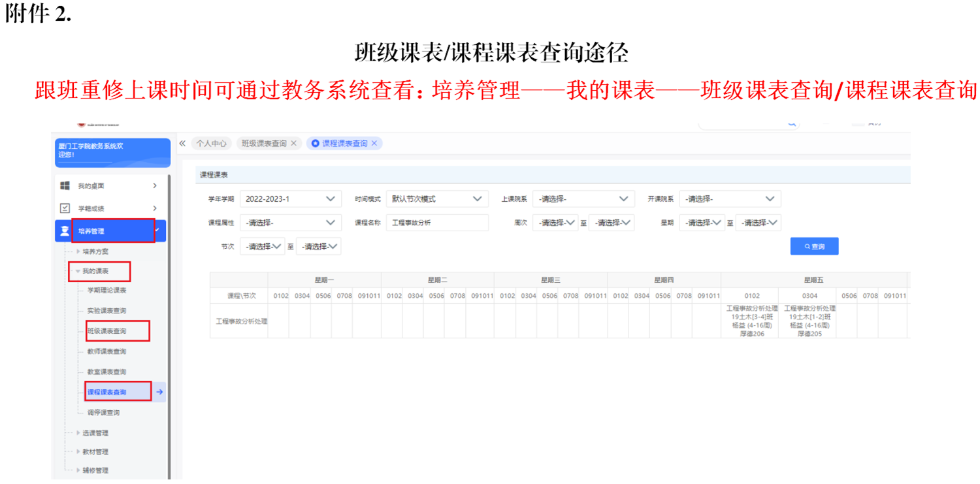Expand the 辅修管理 tree node
The image size is (980, 484).
(x=79, y=470)
